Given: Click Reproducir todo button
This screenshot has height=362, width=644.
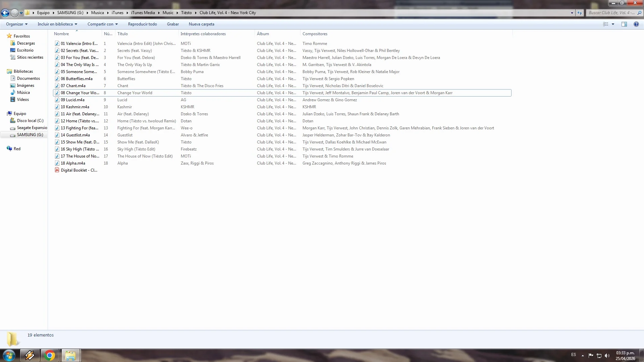Looking at the screenshot, I should click(x=142, y=24).
